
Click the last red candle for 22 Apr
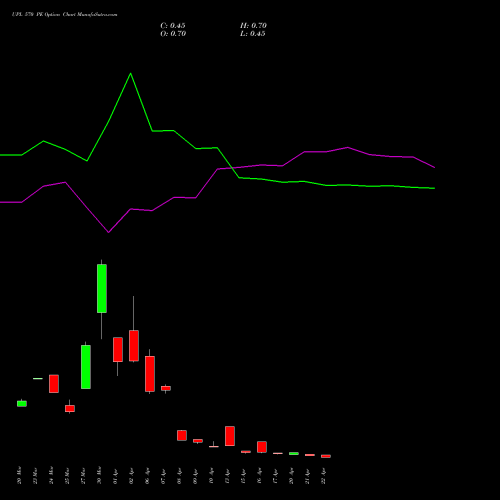[x=326, y=456]
